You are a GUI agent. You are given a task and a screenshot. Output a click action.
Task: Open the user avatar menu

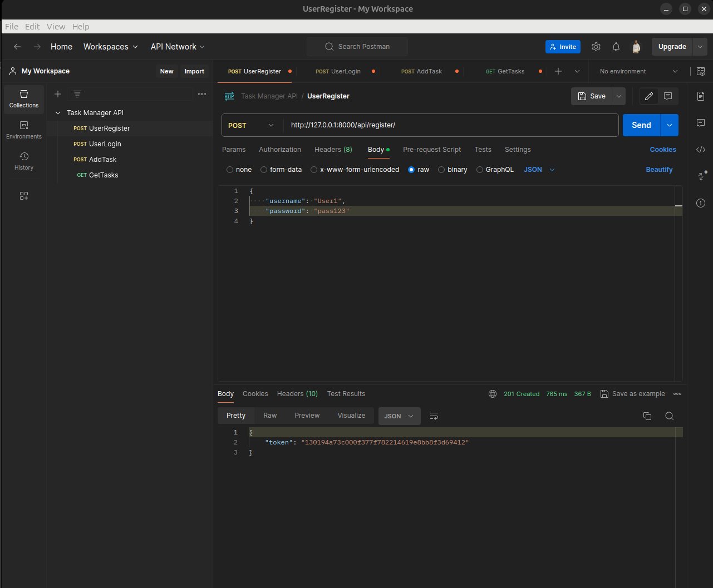point(636,47)
